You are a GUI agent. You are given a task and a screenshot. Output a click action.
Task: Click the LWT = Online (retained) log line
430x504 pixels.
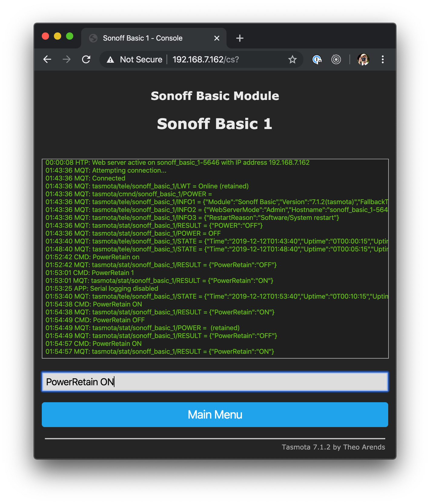pyautogui.click(x=147, y=186)
